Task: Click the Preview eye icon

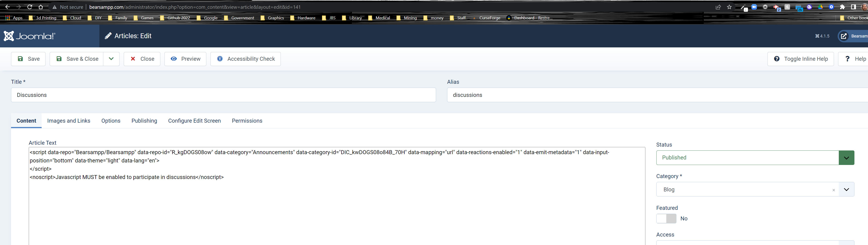Action: click(174, 59)
